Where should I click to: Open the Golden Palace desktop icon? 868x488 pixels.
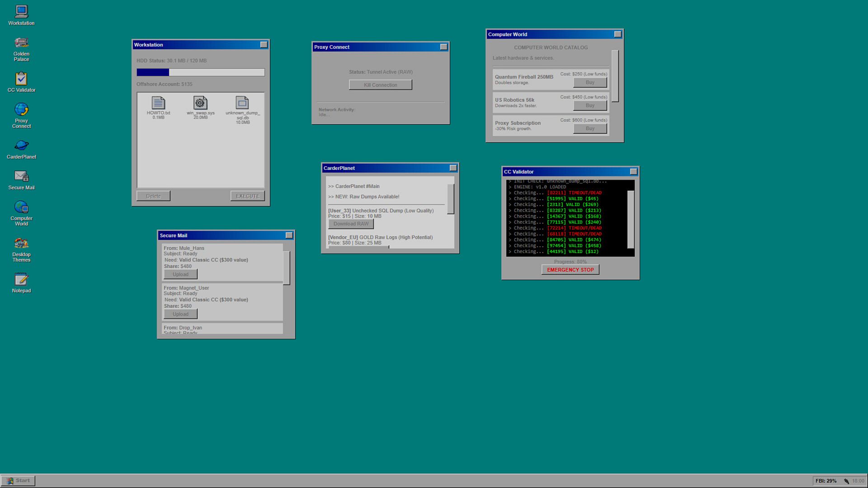(21, 43)
